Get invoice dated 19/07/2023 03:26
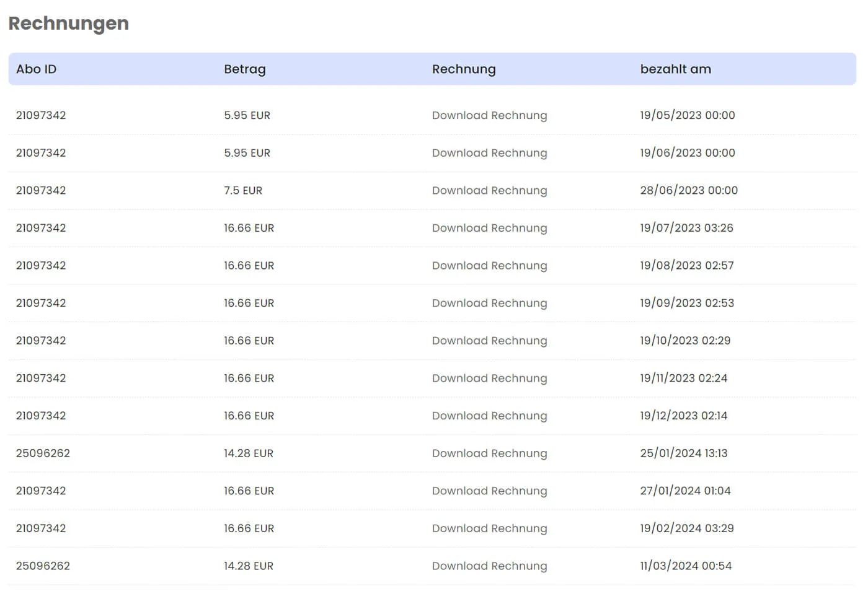The height and width of the screenshot is (591, 868). click(x=489, y=228)
